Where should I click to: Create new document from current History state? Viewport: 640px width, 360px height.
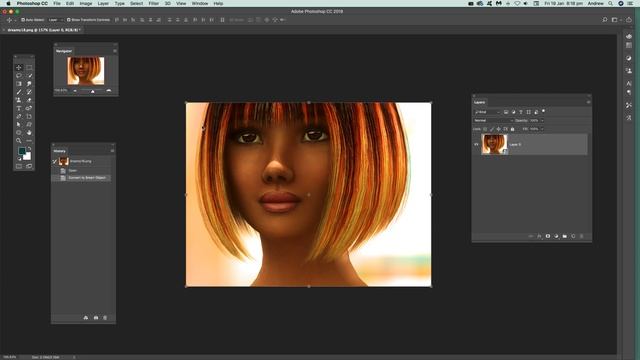(86, 318)
